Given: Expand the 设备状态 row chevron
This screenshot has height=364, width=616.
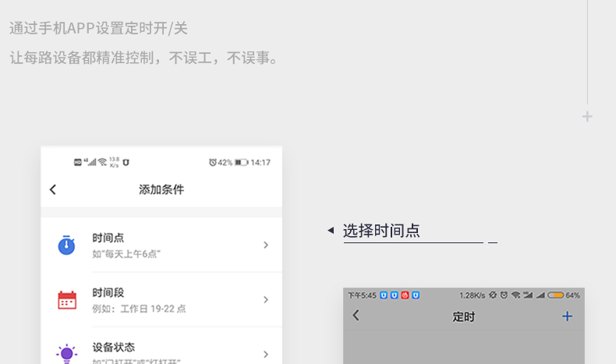Looking at the screenshot, I should click(x=265, y=354).
